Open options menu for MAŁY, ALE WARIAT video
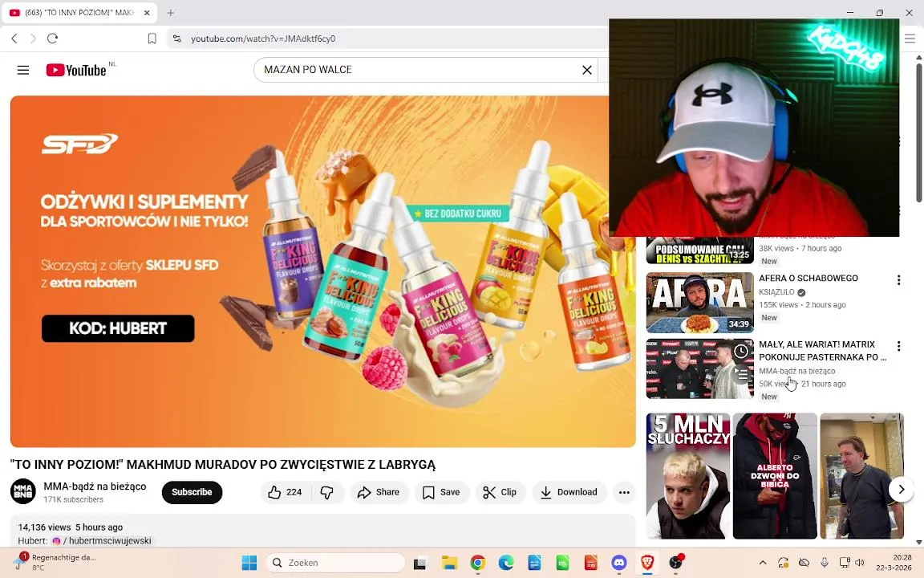The image size is (924, 578). (x=898, y=346)
